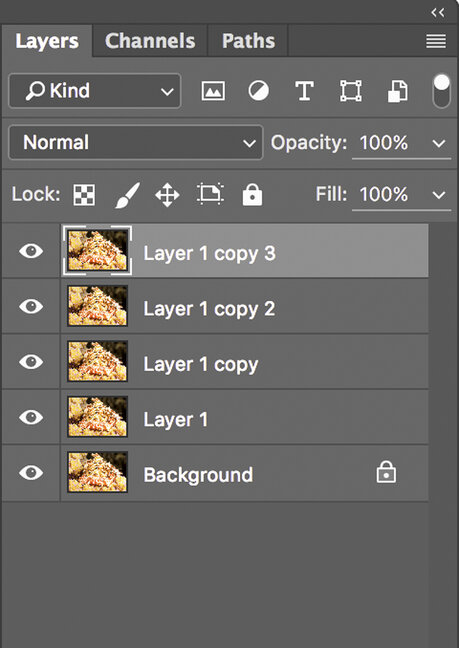This screenshot has height=648, width=459.
Task: Switch to the Channels tab
Action: (x=150, y=41)
